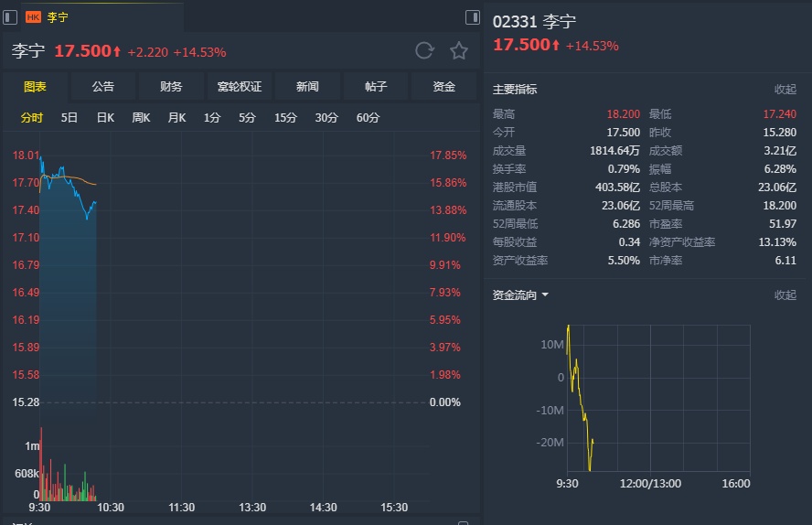Collapse the 资金流向 section
Viewport: 812px width, 525px height.
(785, 295)
